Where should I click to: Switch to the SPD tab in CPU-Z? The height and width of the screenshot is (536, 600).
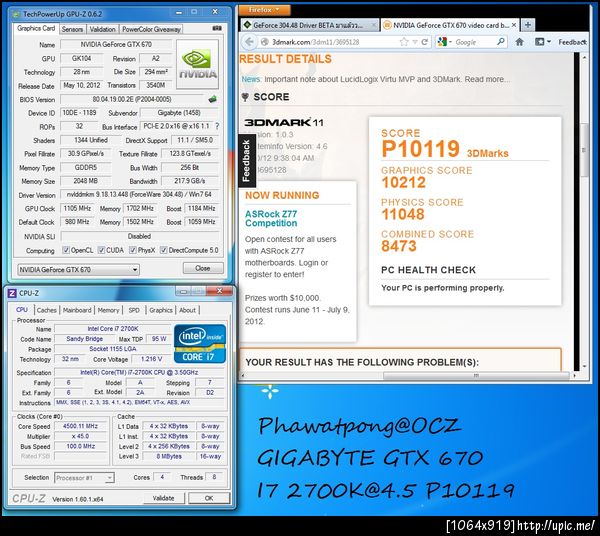pyautogui.click(x=134, y=310)
